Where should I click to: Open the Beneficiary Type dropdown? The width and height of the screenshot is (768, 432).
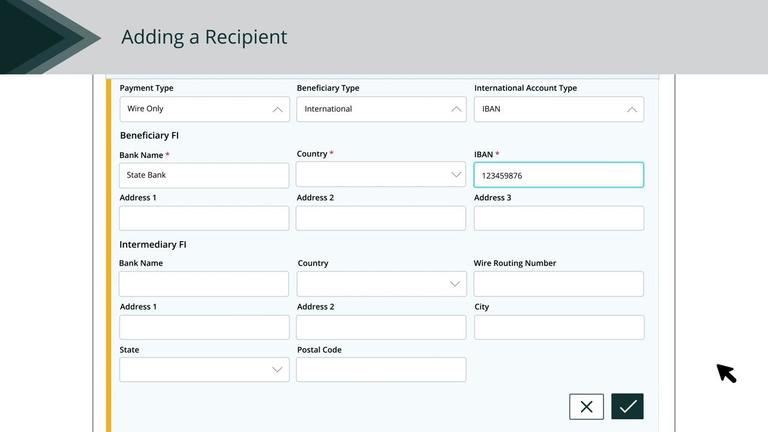(x=381, y=109)
